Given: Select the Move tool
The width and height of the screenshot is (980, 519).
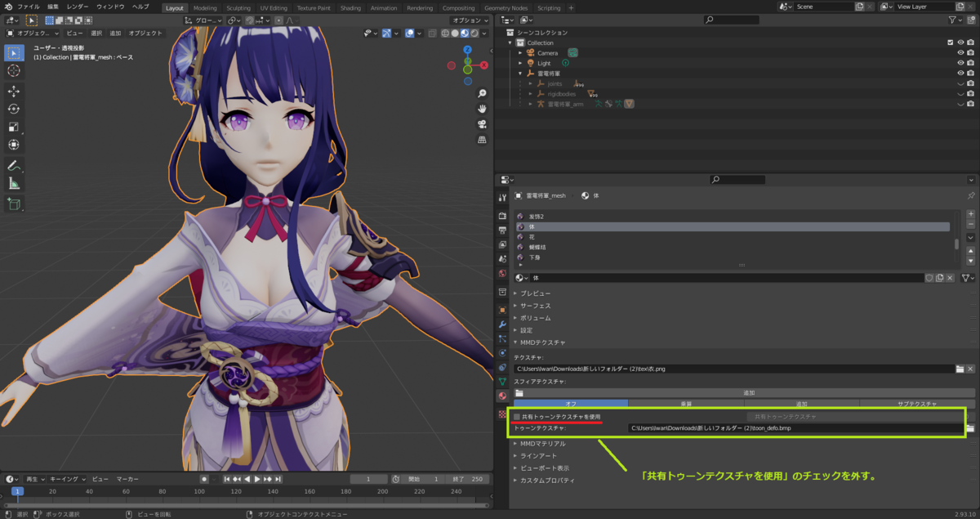Looking at the screenshot, I should [x=14, y=92].
